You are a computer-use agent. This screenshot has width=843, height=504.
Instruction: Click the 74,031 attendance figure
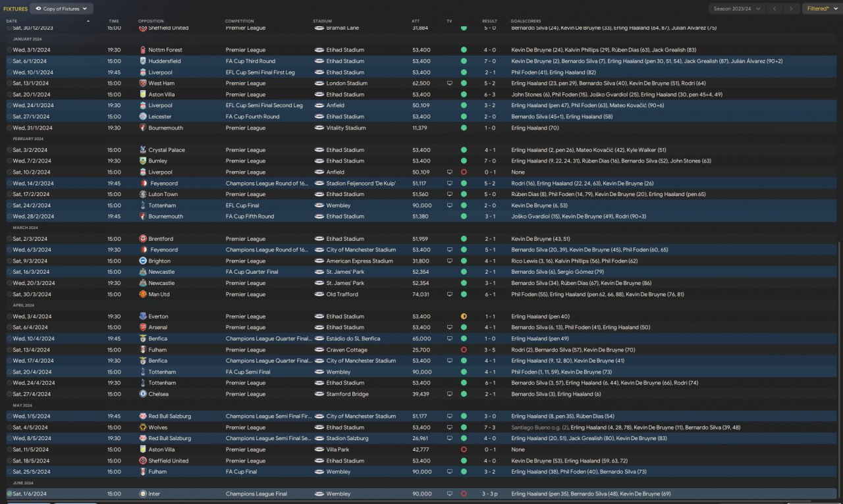point(421,294)
